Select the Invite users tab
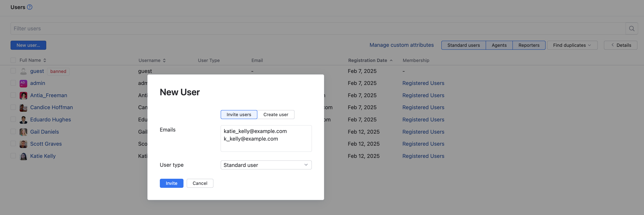 239,115
